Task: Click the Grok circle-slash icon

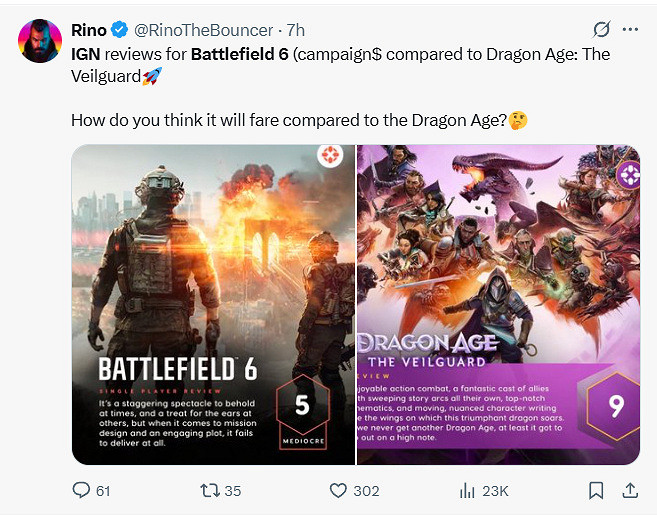Action: tap(602, 29)
